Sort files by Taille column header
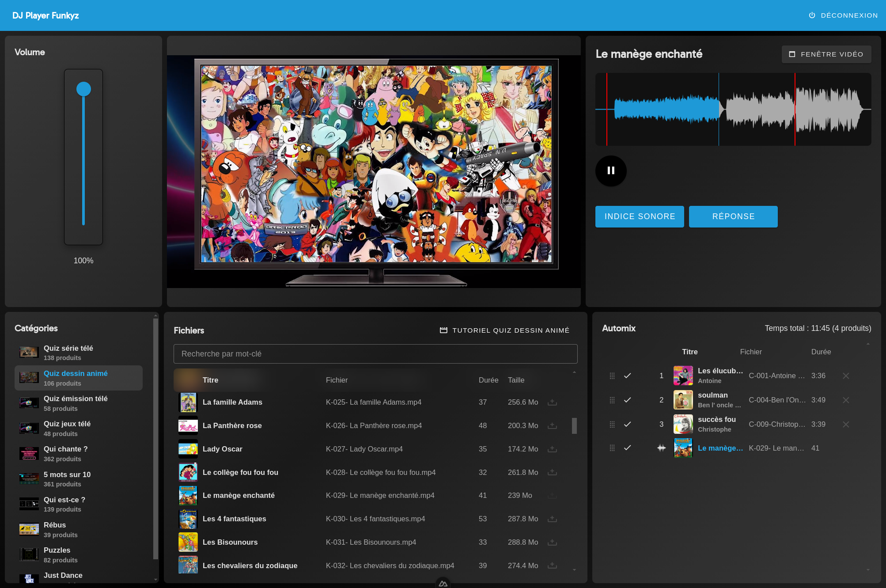 tap(516, 380)
